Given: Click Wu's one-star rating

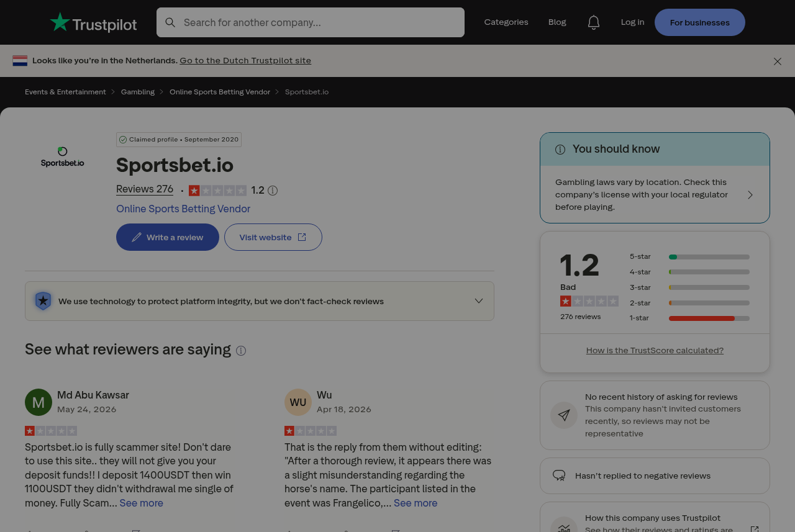Looking at the screenshot, I should (x=311, y=431).
